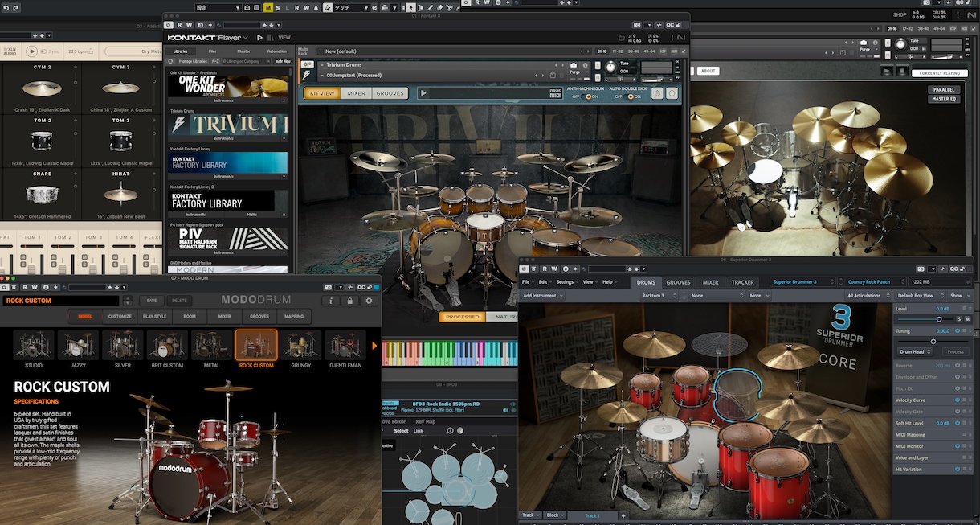This screenshot has height=525, width=980.
Task: Open Superior Drummer Settings menu
Action: (566, 282)
